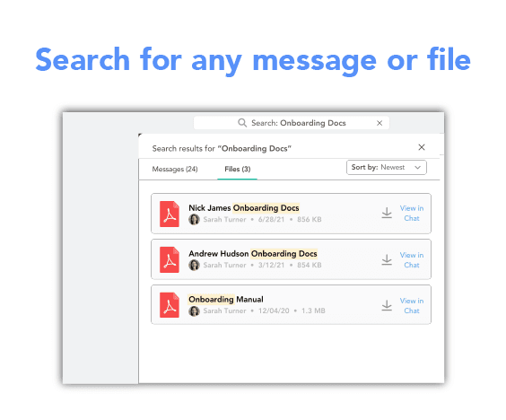
Task: Click the magnifier search icon
Action: [242, 123]
